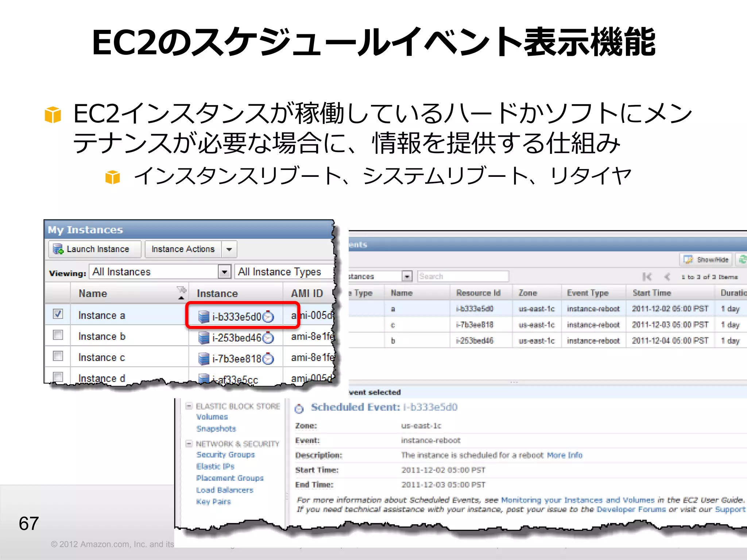Screen dimensions: 747x560
Task: Select event row with resource i-253bed46
Action: [548, 341]
